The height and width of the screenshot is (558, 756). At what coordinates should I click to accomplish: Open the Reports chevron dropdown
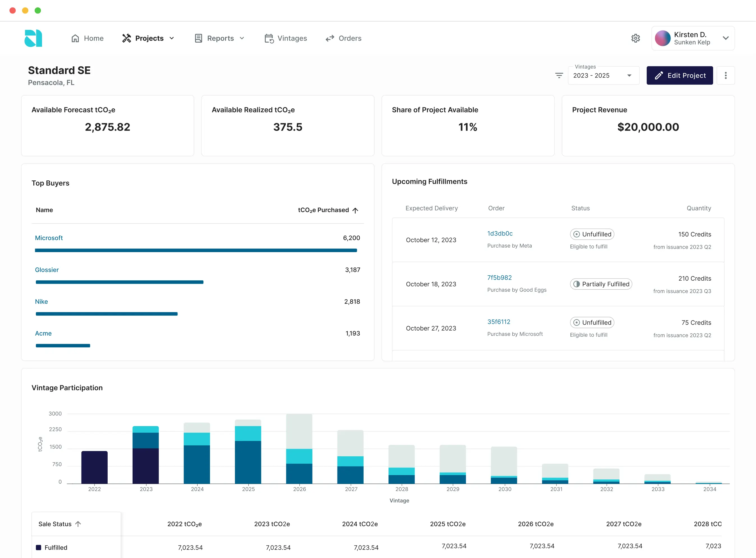click(242, 38)
